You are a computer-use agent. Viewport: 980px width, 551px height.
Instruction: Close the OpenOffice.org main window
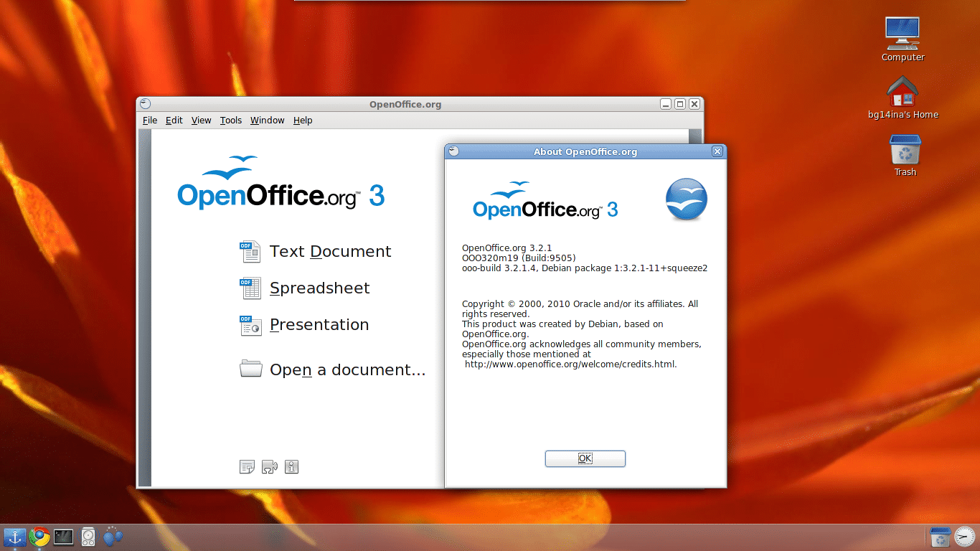694,104
